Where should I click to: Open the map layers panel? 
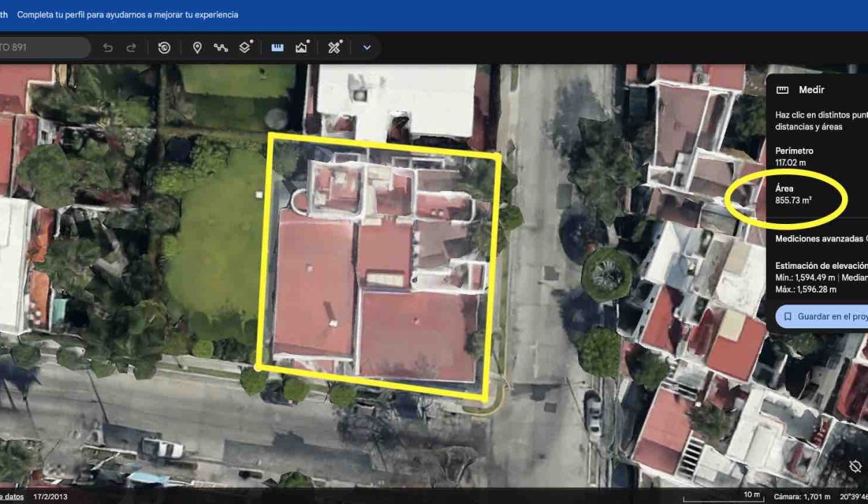243,47
